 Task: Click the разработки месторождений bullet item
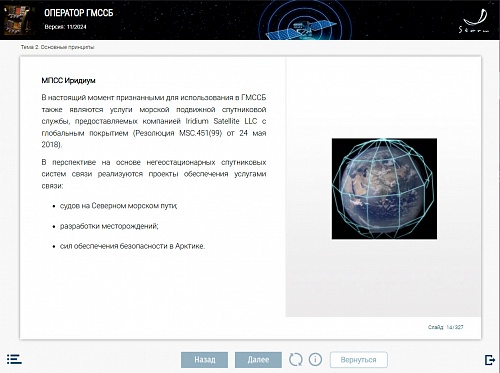tap(109, 226)
